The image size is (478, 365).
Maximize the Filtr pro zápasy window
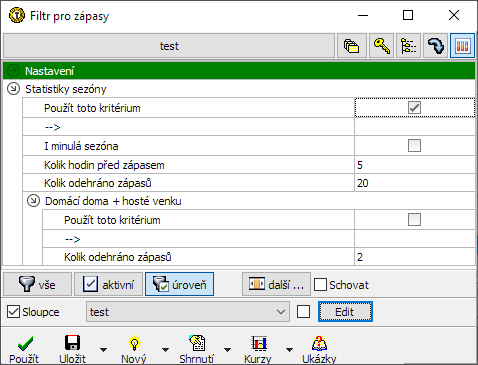(x=408, y=15)
